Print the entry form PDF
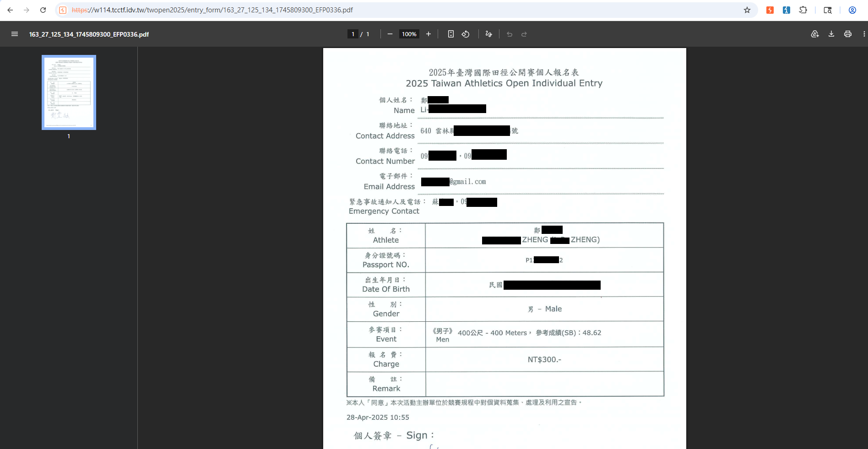The width and height of the screenshot is (868, 449). pos(848,34)
